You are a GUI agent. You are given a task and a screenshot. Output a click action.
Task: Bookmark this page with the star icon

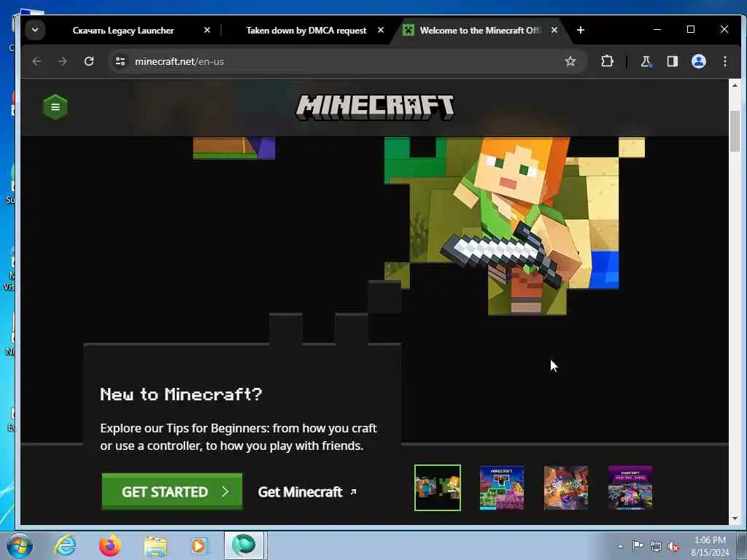(570, 61)
